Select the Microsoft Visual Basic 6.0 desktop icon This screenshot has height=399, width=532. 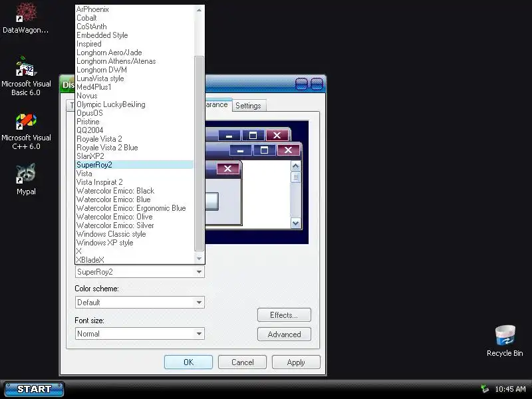[26, 76]
